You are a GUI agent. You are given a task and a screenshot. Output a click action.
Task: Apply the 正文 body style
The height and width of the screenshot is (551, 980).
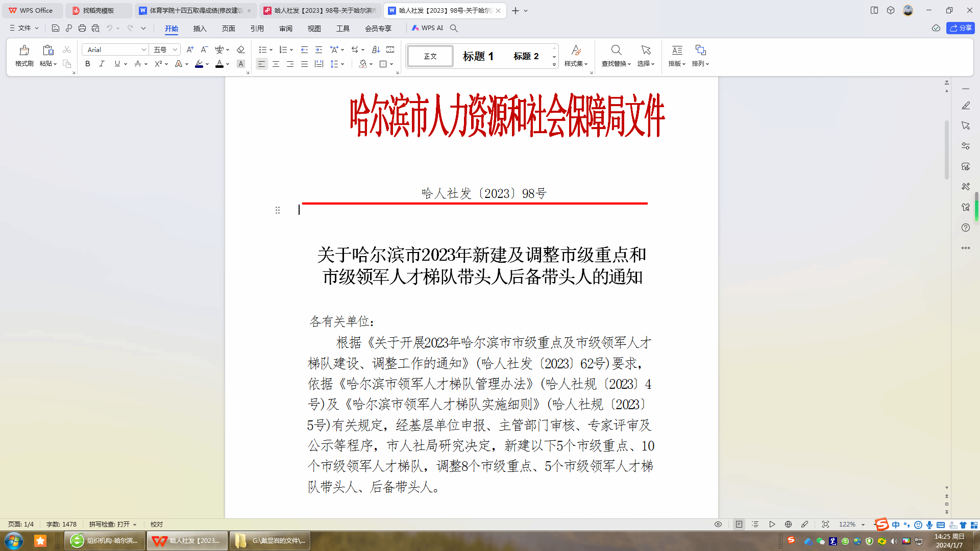430,56
